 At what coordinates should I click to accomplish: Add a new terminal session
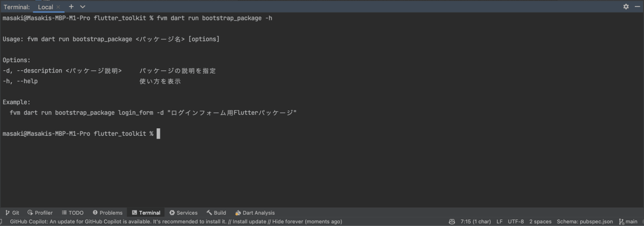[71, 7]
